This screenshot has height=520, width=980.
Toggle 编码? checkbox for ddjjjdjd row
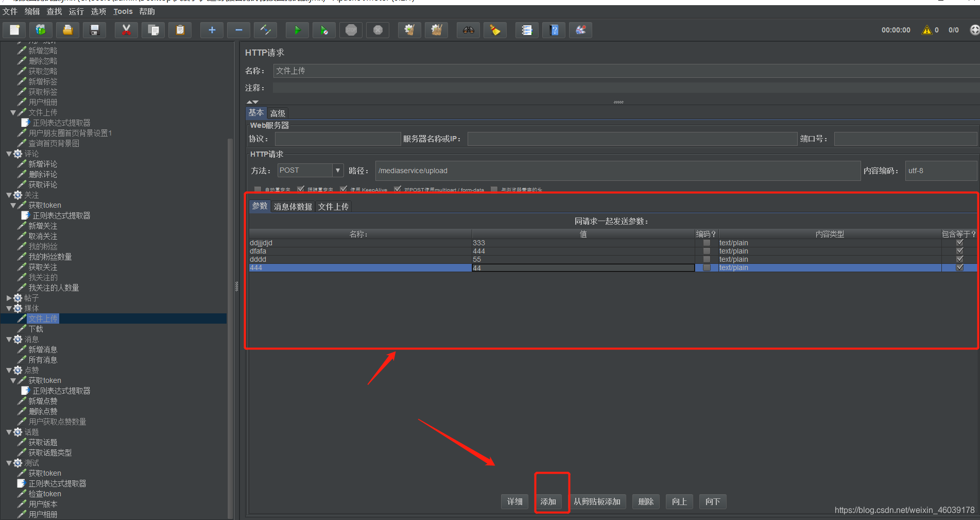point(707,243)
